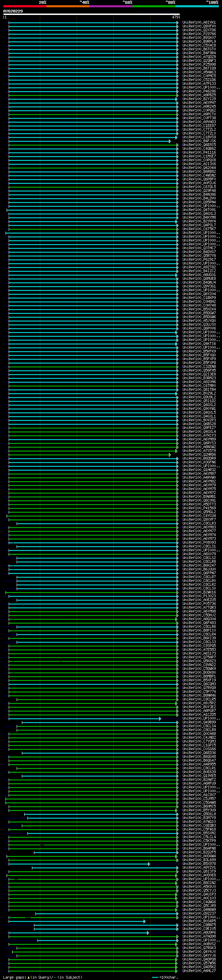Open the UniRef100_A7S5T9 hit label
Image resolution: width=222 pixels, height=980 pixels.
point(199,451)
